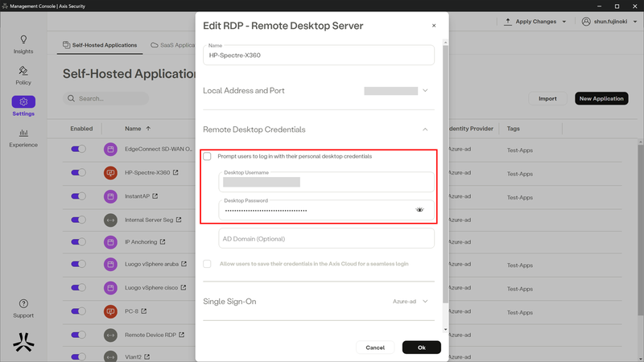Reveal the desktop password with eye icon
Image resolution: width=644 pixels, height=362 pixels.
419,210
